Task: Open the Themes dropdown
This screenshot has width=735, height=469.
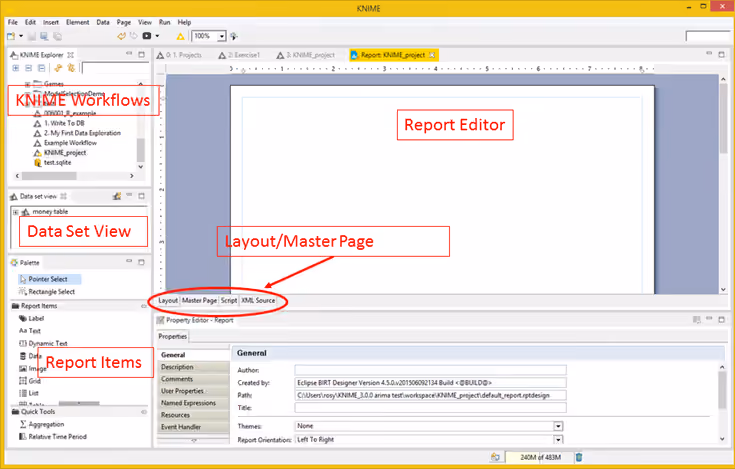Action: tap(558, 426)
